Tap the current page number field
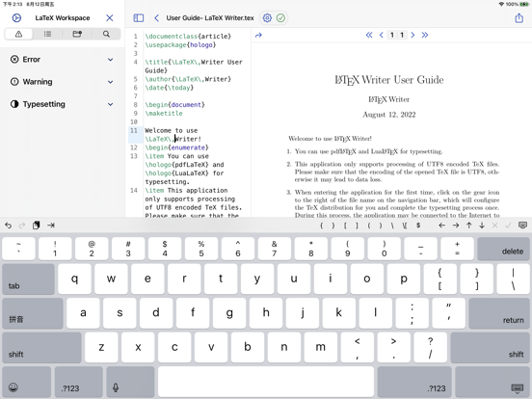 tap(392, 35)
